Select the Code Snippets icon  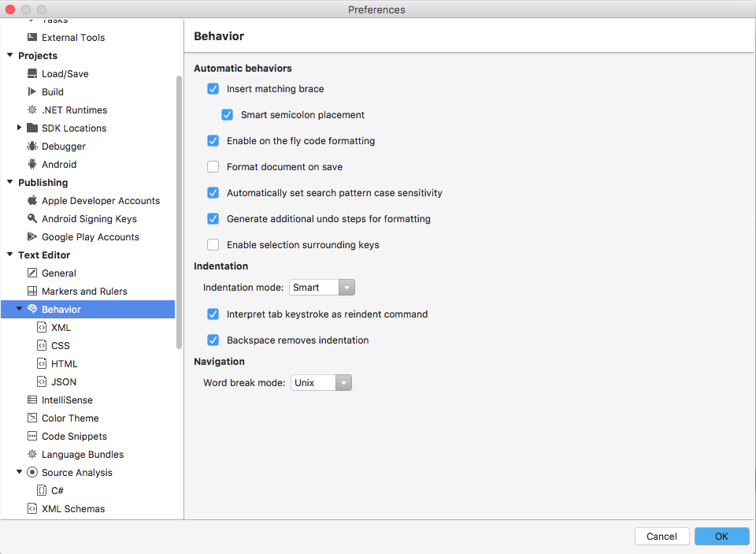(x=32, y=436)
